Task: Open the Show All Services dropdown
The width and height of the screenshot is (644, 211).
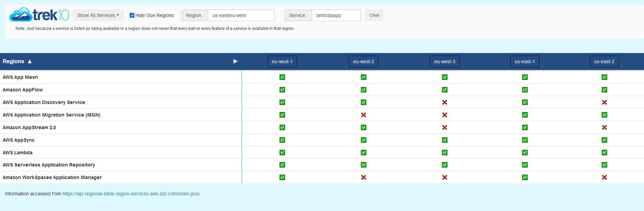Action: (x=98, y=15)
